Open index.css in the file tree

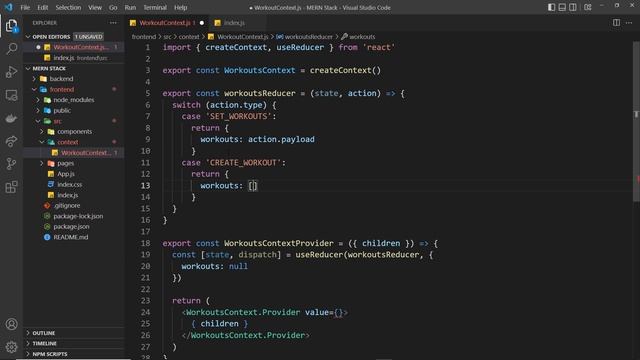[74, 184]
